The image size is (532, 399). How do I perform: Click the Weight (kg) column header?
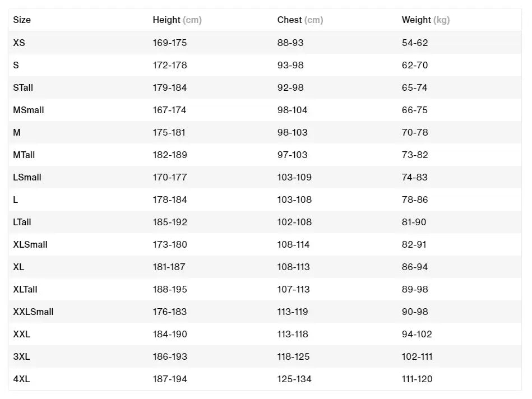(425, 20)
